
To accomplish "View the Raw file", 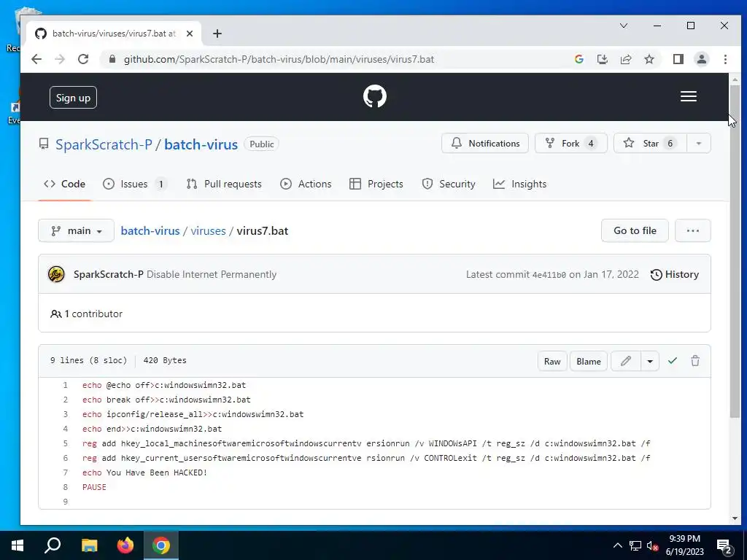I will (x=552, y=361).
